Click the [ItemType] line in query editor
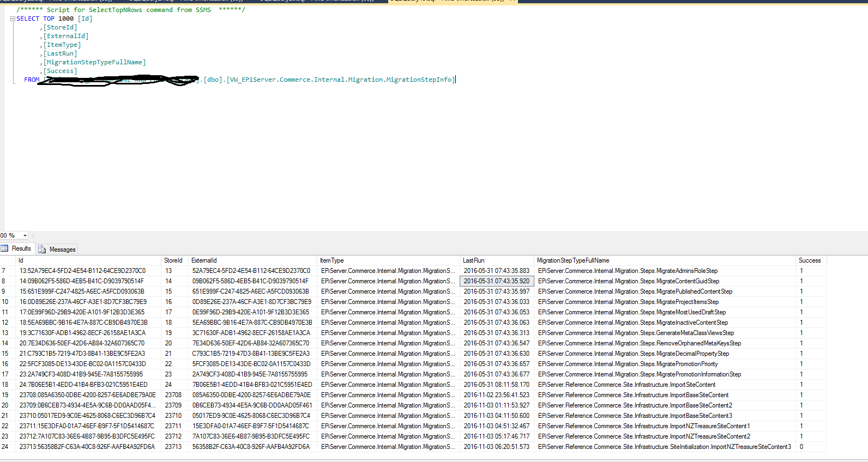This screenshot has width=868, height=462. (x=60, y=45)
